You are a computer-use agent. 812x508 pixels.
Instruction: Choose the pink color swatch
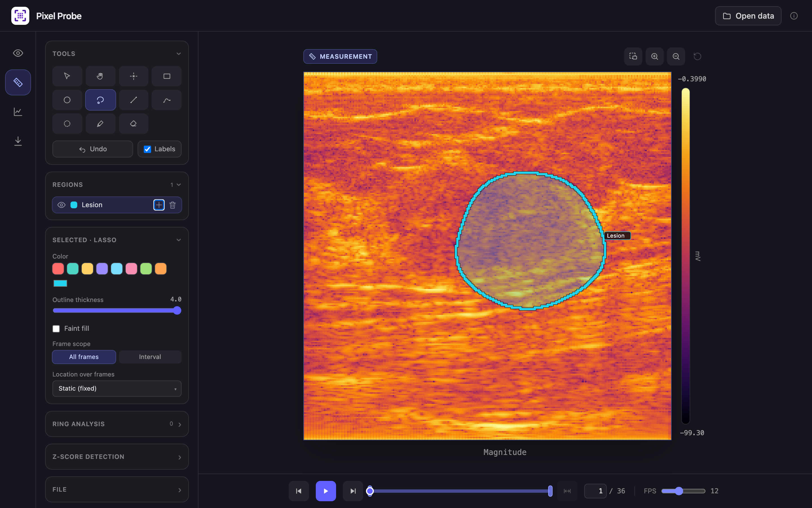pos(131,269)
